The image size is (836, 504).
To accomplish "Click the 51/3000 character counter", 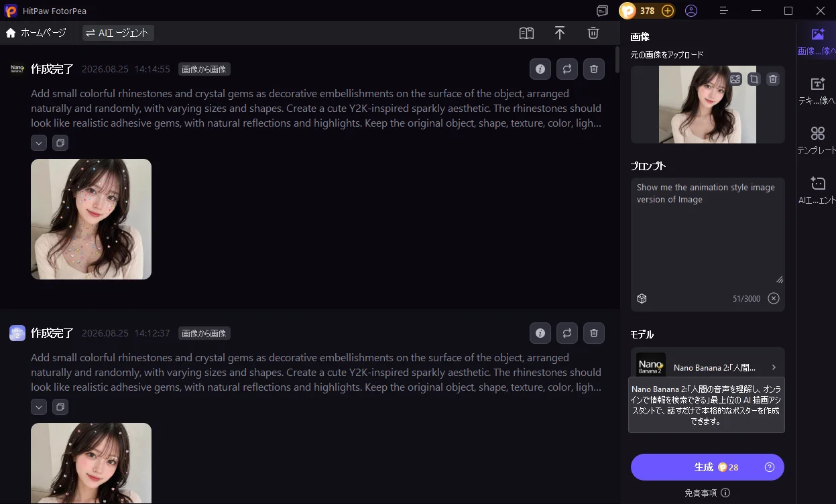I will 746,298.
